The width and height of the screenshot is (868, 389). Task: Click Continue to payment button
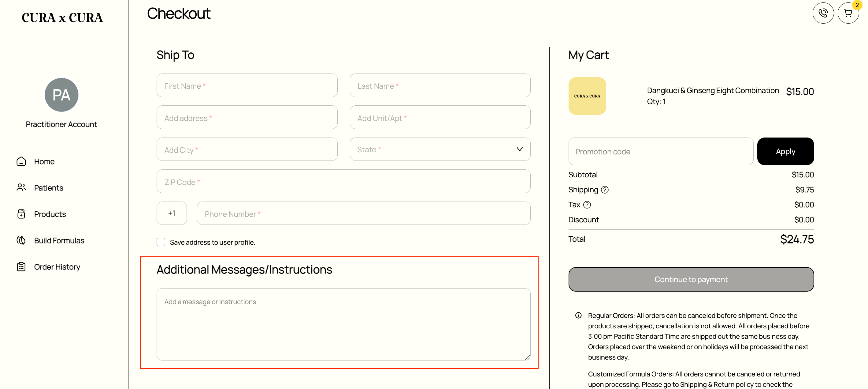click(691, 279)
